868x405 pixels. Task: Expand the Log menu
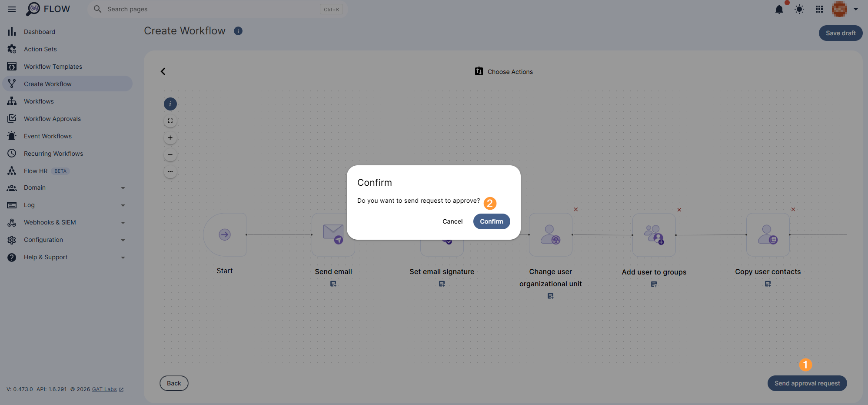point(67,205)
